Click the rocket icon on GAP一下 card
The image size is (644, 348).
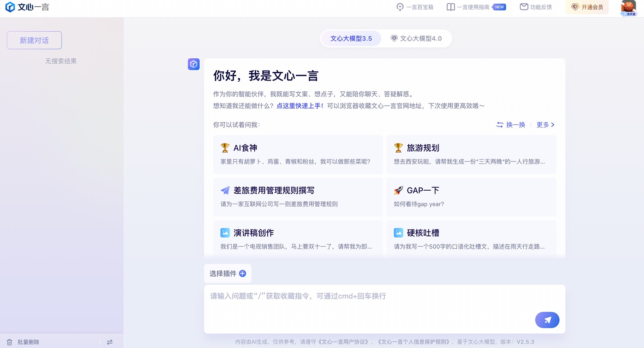click(x=399, y=190)
